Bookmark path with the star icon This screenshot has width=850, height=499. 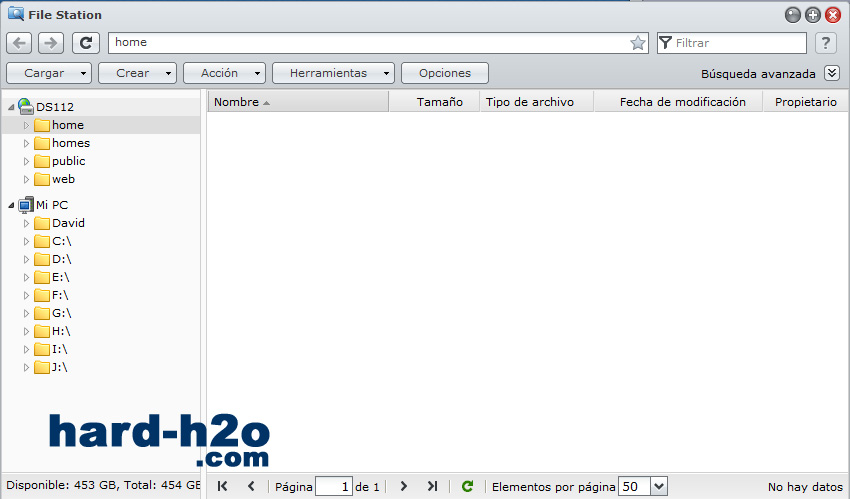click(638, 43)
